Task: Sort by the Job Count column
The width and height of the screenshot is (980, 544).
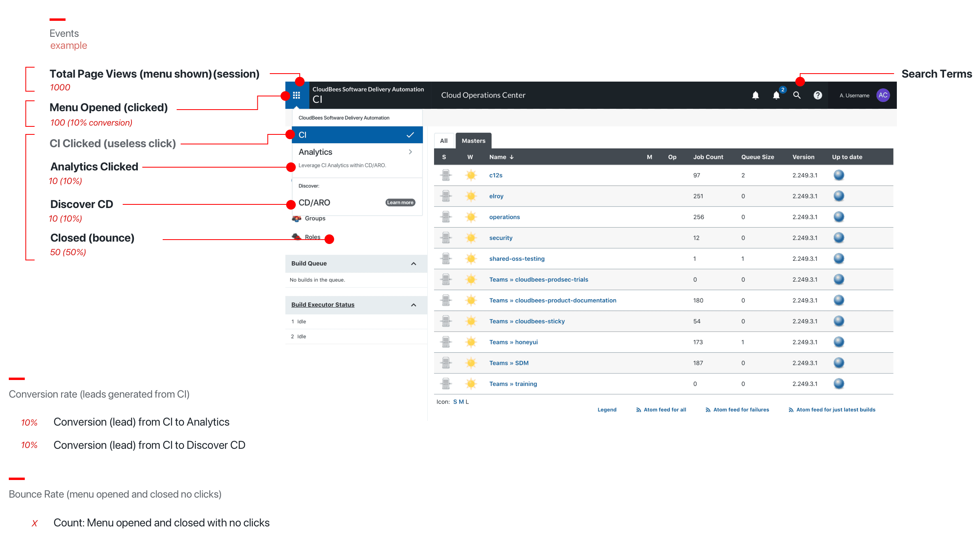Action: pos(708,157)
